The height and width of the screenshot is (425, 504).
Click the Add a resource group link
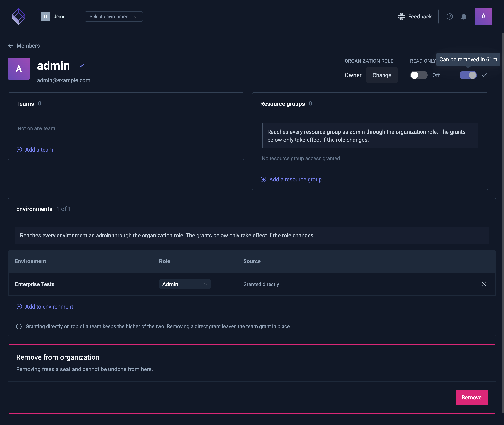point(295,179)
